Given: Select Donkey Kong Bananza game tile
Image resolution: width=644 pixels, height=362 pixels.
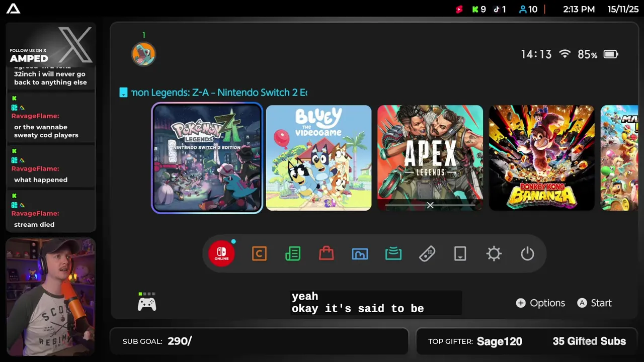Looking at the screenshot, I should pyautogui.click(x=542, y=158).
